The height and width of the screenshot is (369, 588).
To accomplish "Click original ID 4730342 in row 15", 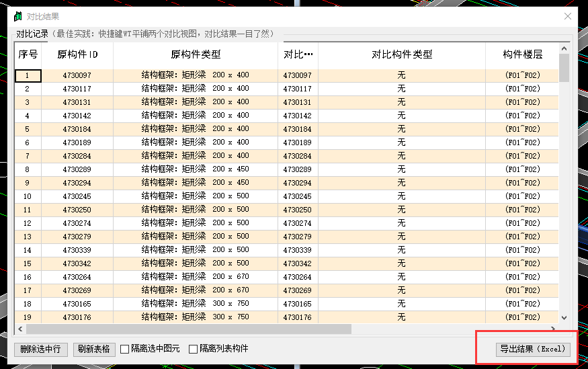I will 77,263.
